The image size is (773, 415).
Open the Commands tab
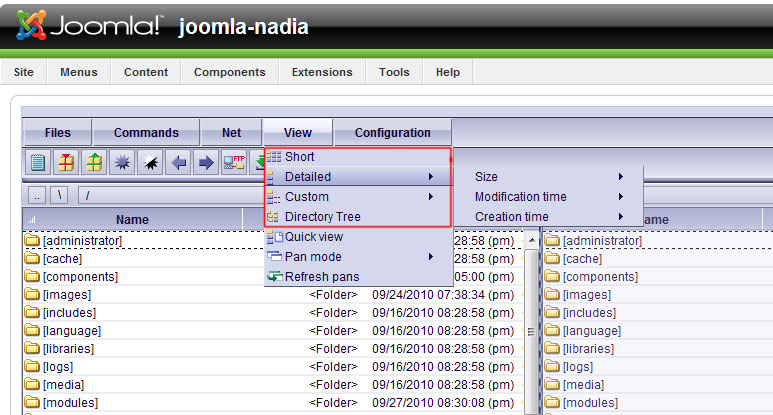point(146,133)
